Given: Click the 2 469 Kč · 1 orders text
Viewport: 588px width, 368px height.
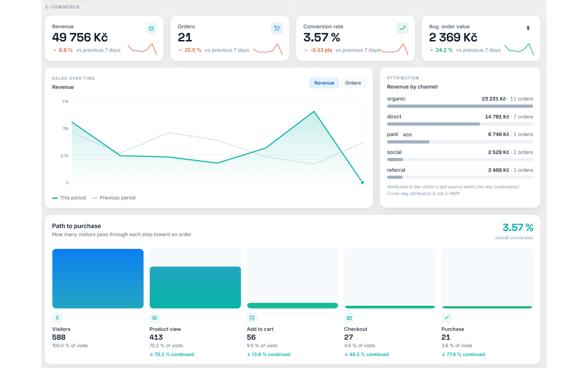Looking at the screenshot, I should [x=511, y=170].
